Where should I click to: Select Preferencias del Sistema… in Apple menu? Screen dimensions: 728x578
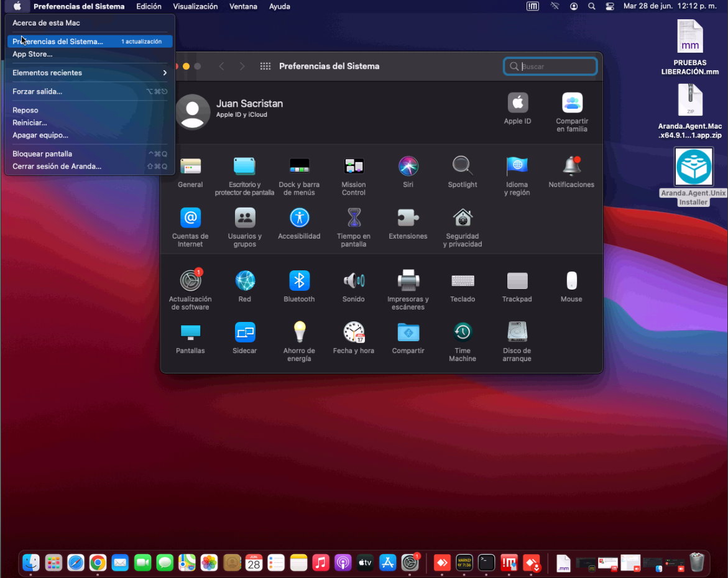(90, 41)
